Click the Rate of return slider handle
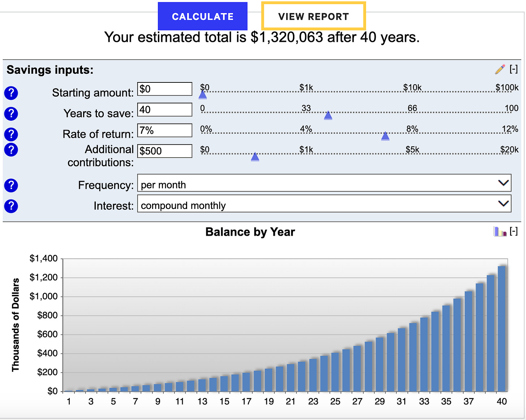 (x=385, y=136)
